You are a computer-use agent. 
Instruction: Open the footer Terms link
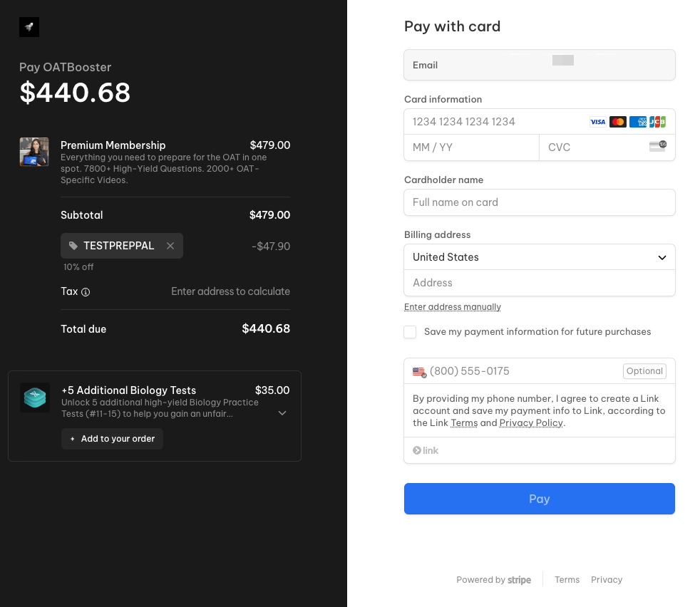tap(567, 580)
